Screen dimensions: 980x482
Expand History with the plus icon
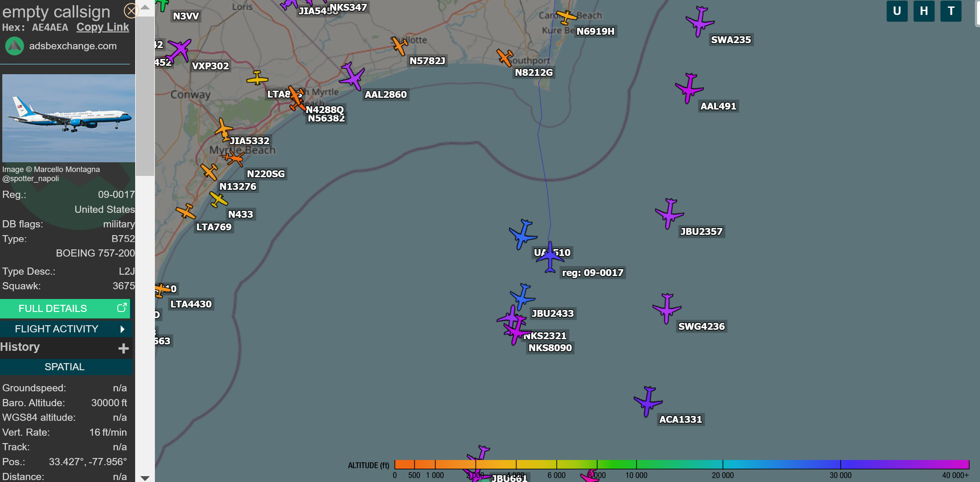tap(123, 348)
